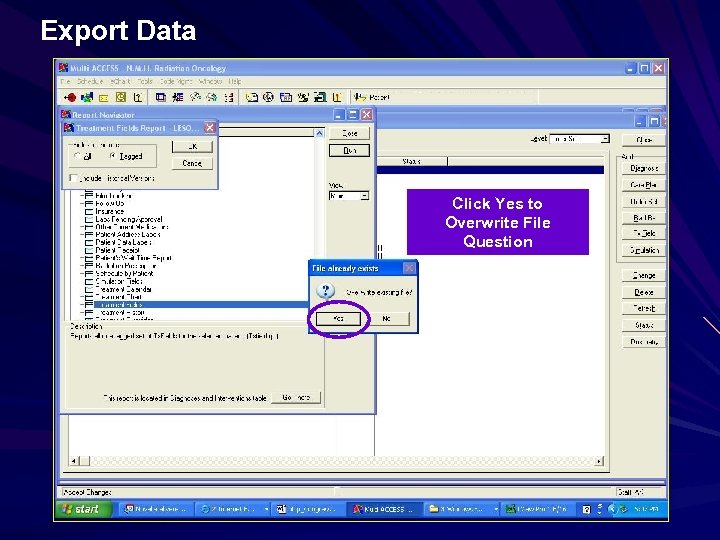Screen dimensions: 720x540
Task: Select the Treatment History report
Action: 120,312
